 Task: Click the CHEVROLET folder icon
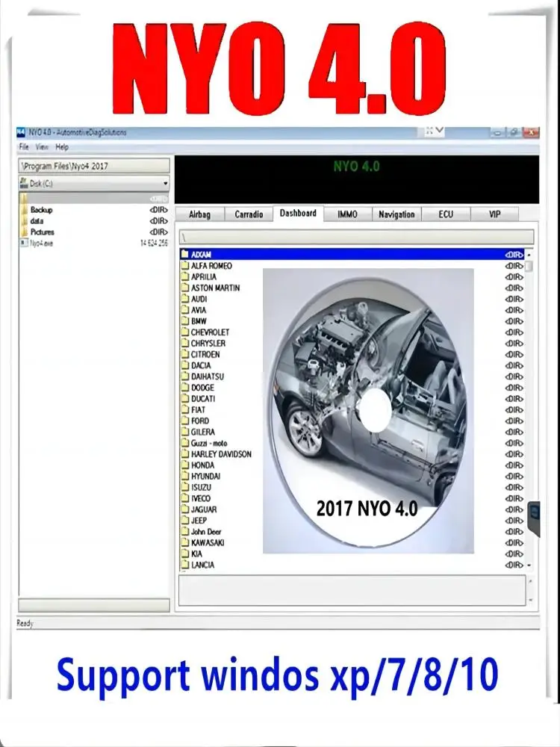click(185, 332)
